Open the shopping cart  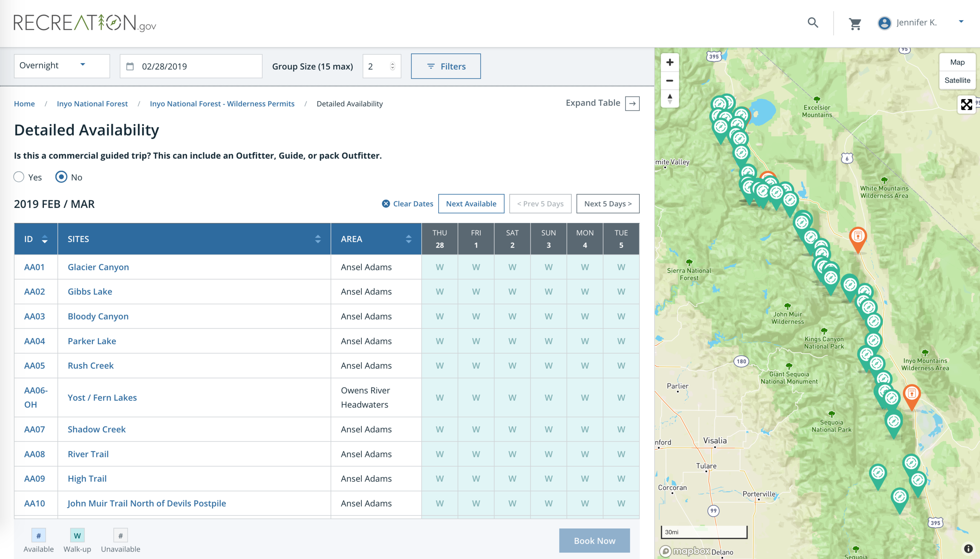tap(855, 24)
